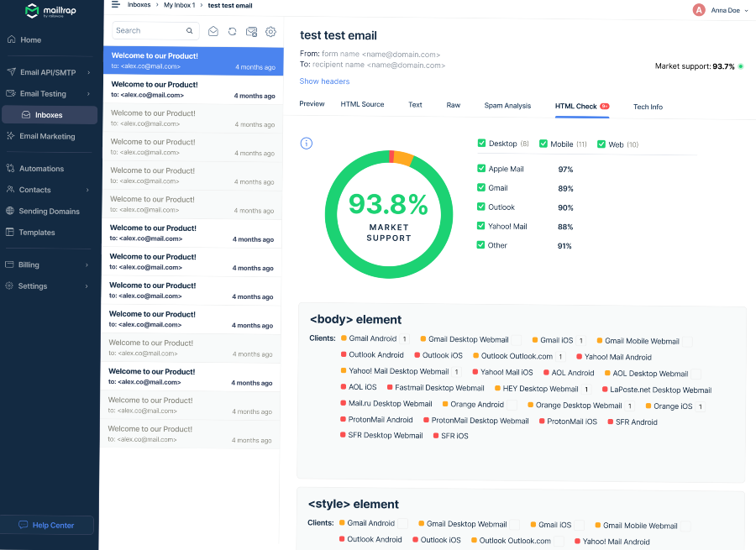This screenshot has width=756, height=550.
Task: Open the HTML Source tab
Action: (362, 105)
